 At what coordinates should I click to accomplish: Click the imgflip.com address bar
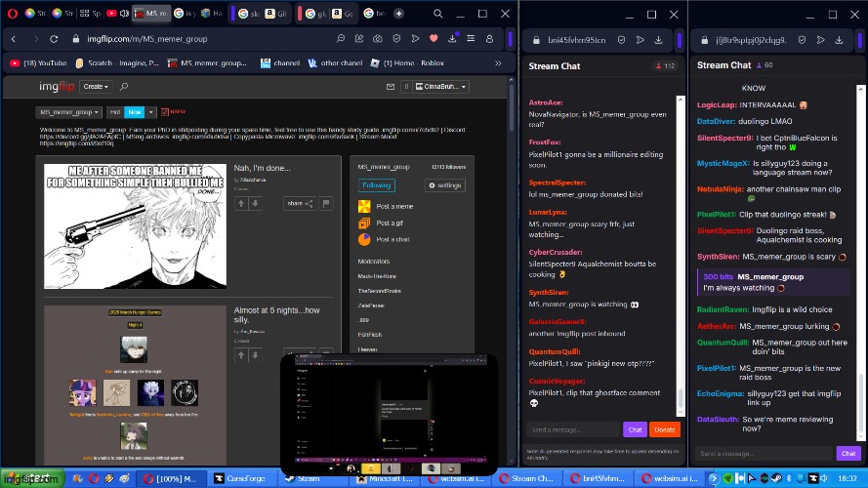205,39
